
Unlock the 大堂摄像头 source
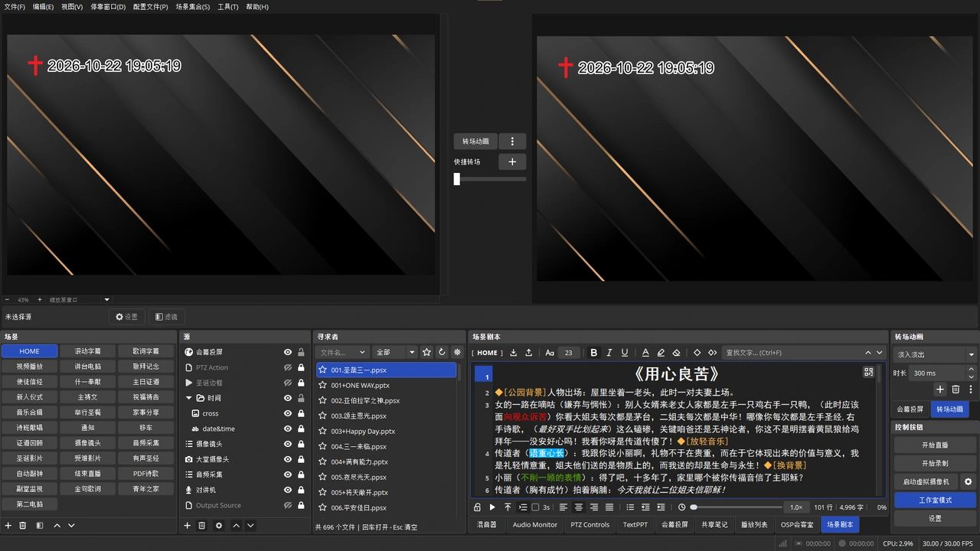tap(301, 459)
